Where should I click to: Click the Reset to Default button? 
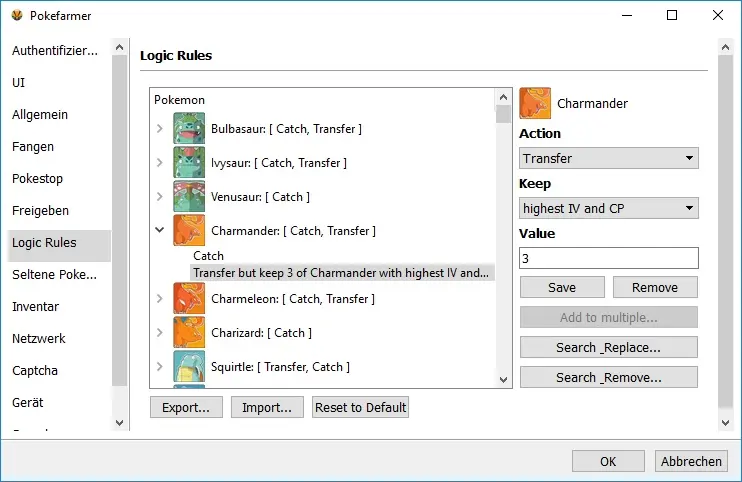[x=360, y=407]
